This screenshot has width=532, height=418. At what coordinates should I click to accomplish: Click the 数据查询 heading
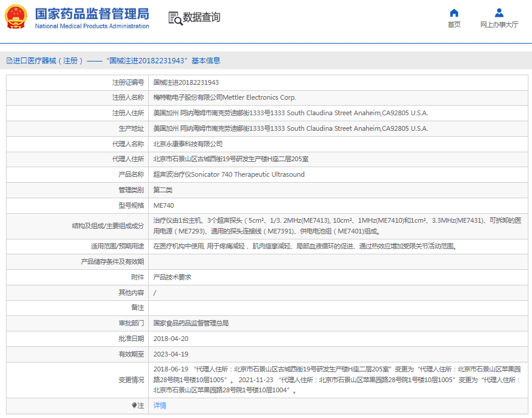tap(202, 17)
